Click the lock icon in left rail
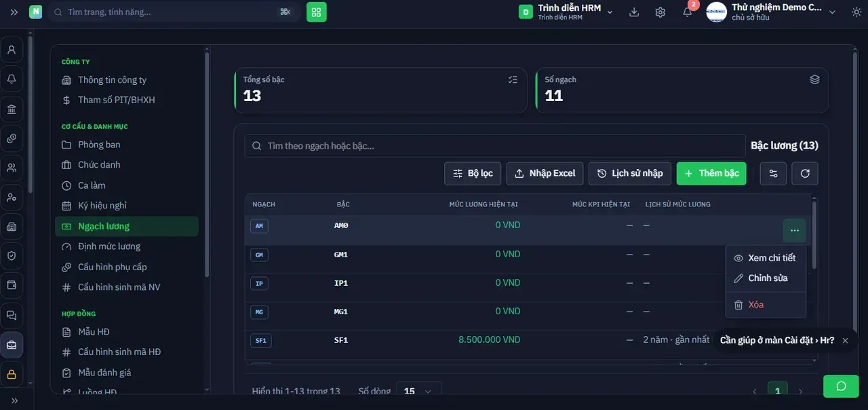This screenshot has height=410, width=868. pos(12,374)
